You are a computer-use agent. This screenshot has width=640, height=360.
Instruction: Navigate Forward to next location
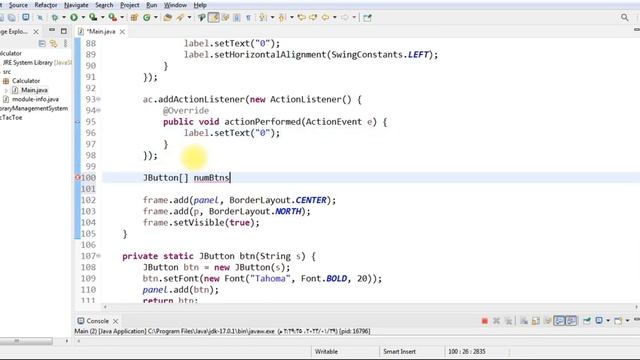coord(345,18)
